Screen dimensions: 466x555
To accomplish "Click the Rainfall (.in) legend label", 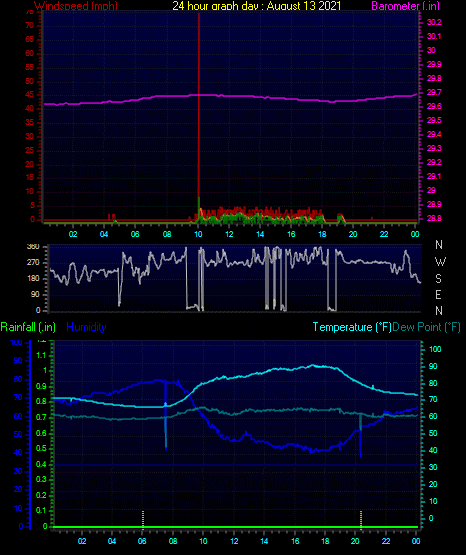I will (28, 327).
